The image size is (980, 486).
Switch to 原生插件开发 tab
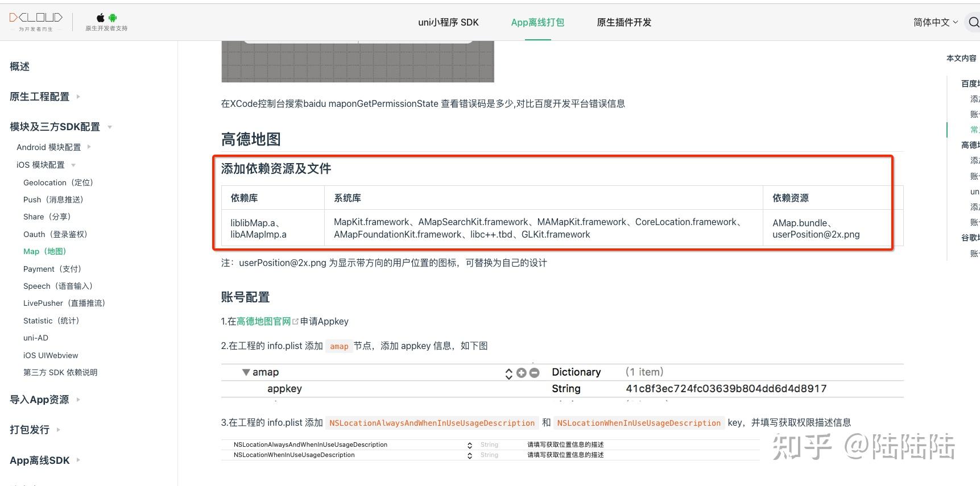(x=624, y=22)
